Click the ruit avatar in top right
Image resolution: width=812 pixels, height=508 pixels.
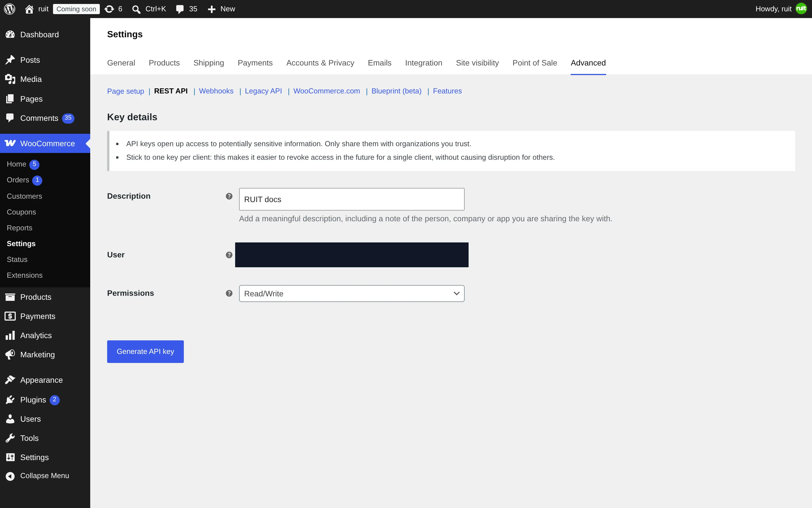801,9
